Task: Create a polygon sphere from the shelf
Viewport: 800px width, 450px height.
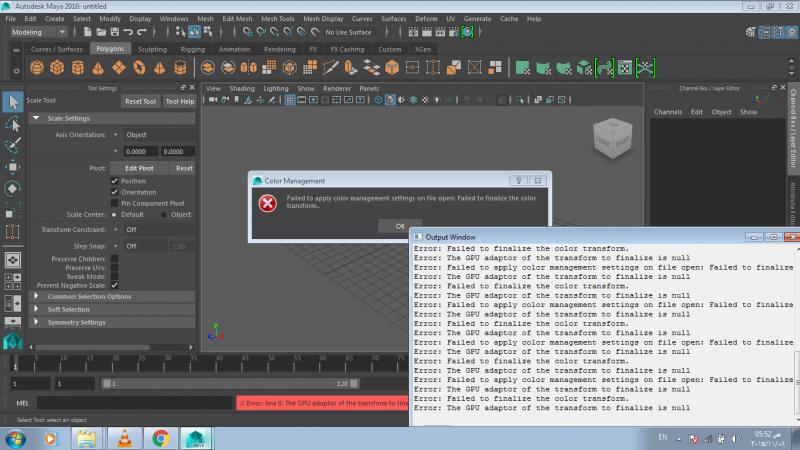Action: click(x=37, y=67)
